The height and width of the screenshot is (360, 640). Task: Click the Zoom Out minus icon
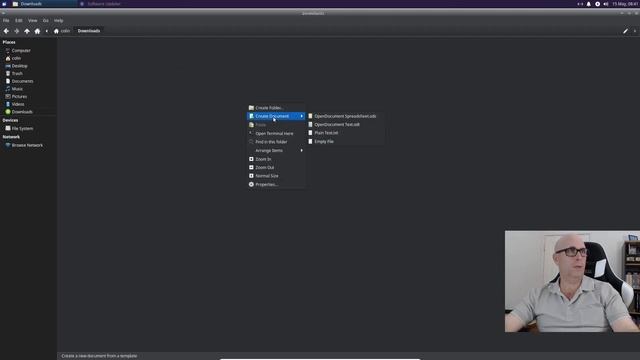point(251,167)
